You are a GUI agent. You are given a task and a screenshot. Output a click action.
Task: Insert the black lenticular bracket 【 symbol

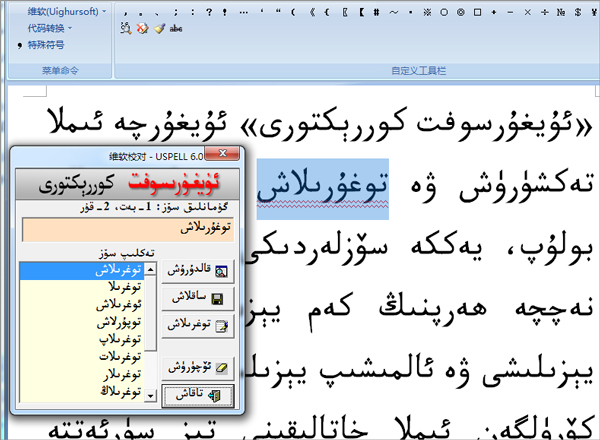click(361, 13)
